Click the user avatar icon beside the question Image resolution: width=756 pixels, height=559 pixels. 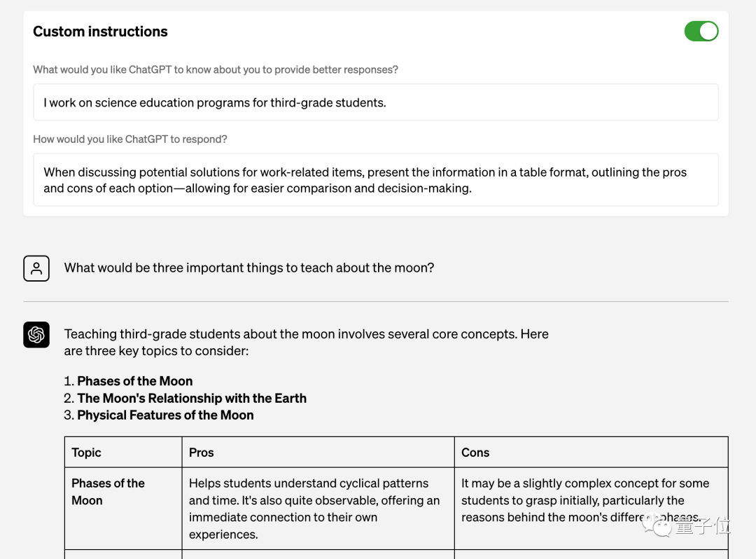(36, 268)
